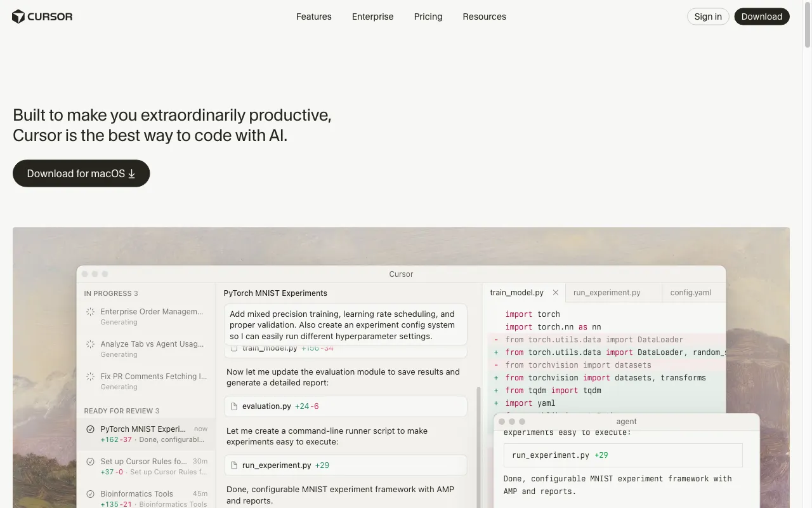Click Download for macOS button
The width and height of the screenshot is (812, 508).
point(81,173)
